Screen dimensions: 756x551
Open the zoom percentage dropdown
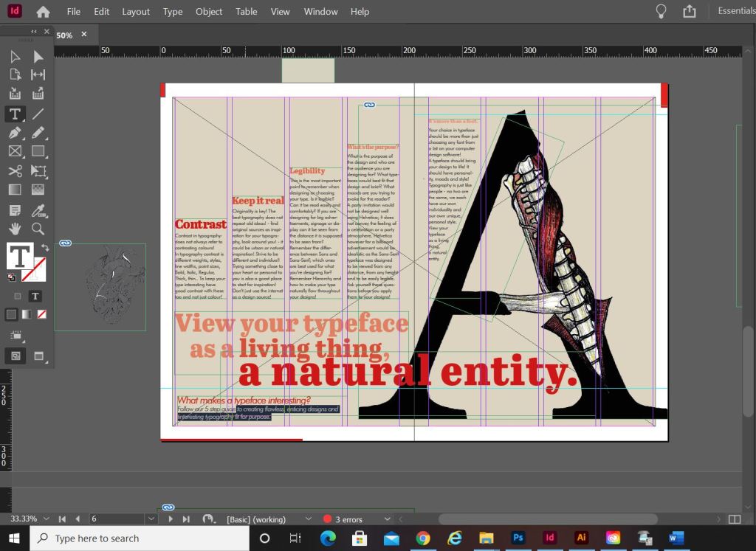click(46, 519)
